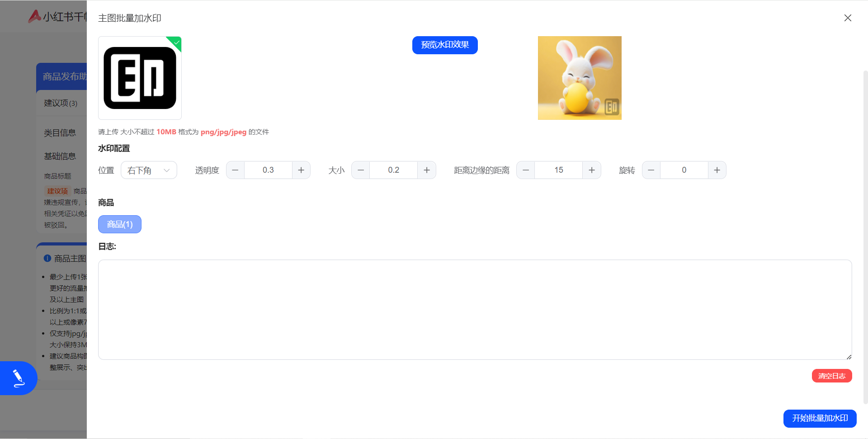Viewport: 868px width, 439px height.
Task: Click inside the 日志 log text area
Action: coord(475,310)
